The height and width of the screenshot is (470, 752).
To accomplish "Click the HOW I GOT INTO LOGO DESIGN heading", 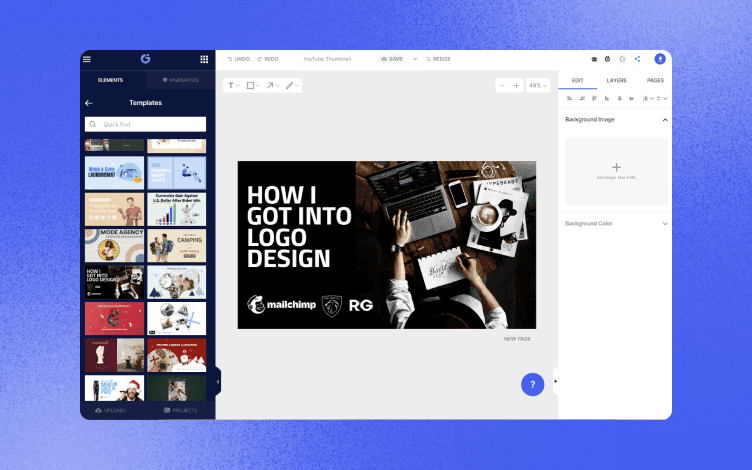I will tap(299, 226).
